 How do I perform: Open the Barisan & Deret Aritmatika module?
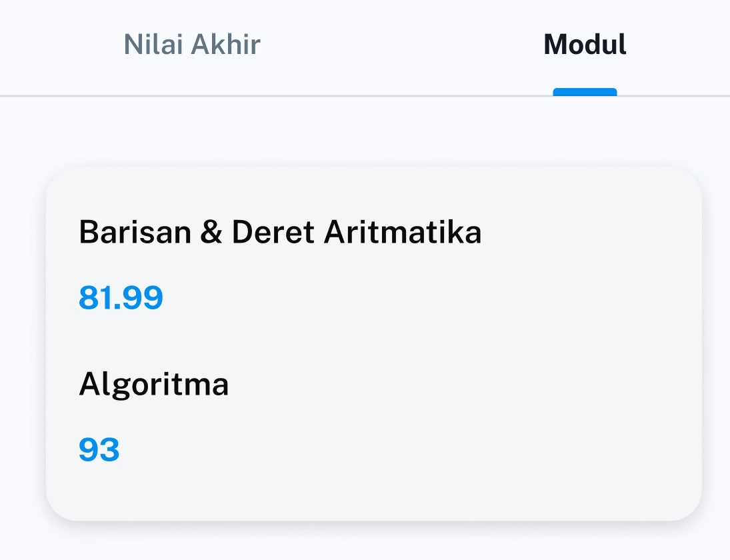(280, 233)
